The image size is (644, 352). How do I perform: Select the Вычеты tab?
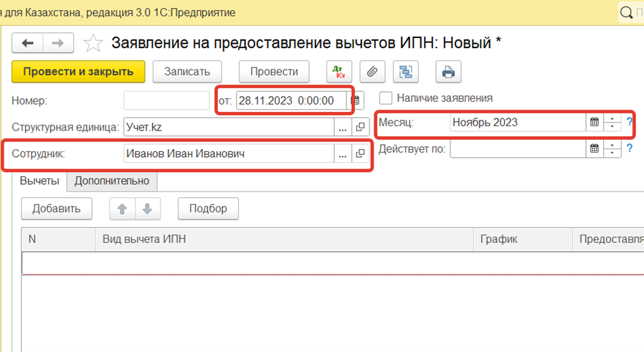pos(39,181)
